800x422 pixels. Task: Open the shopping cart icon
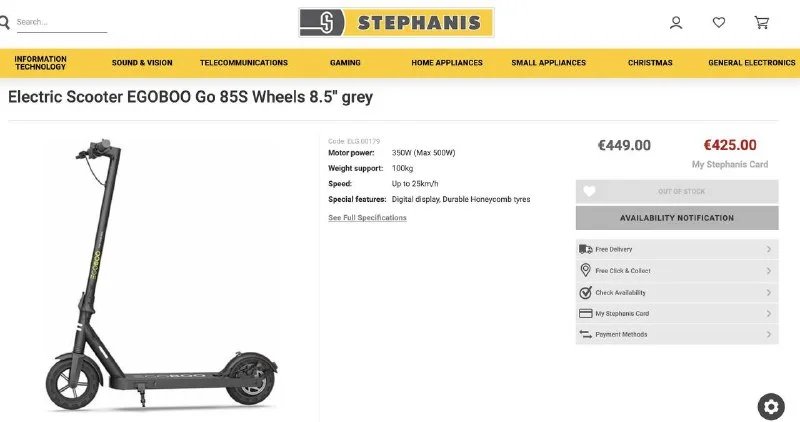[762, 22]
